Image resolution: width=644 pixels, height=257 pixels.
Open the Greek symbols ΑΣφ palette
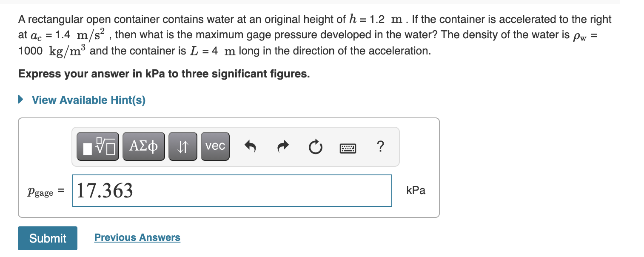143,146
